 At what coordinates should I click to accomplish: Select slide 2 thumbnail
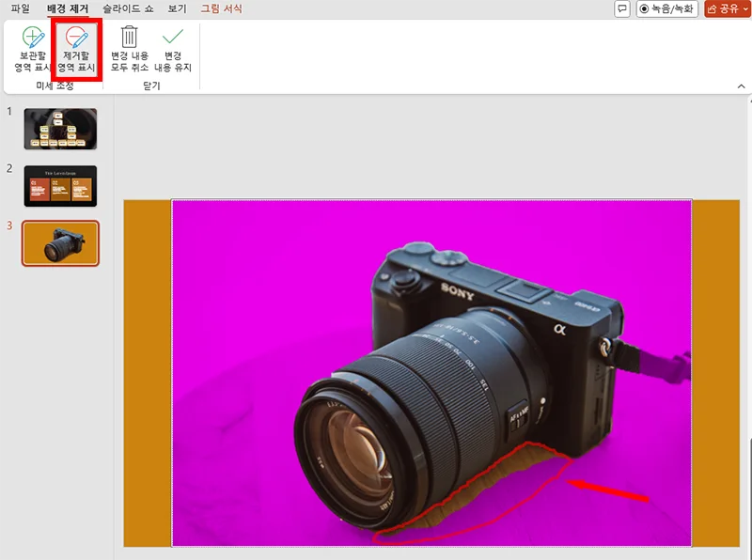coord(60,186)
